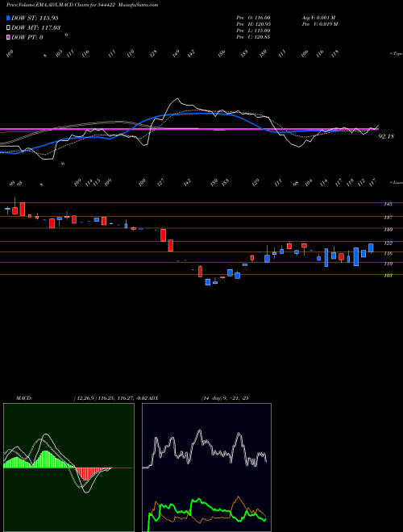403x532 pixels.
Task: Click the orange -DI peak in ADX panel
Action: point(239,497)
